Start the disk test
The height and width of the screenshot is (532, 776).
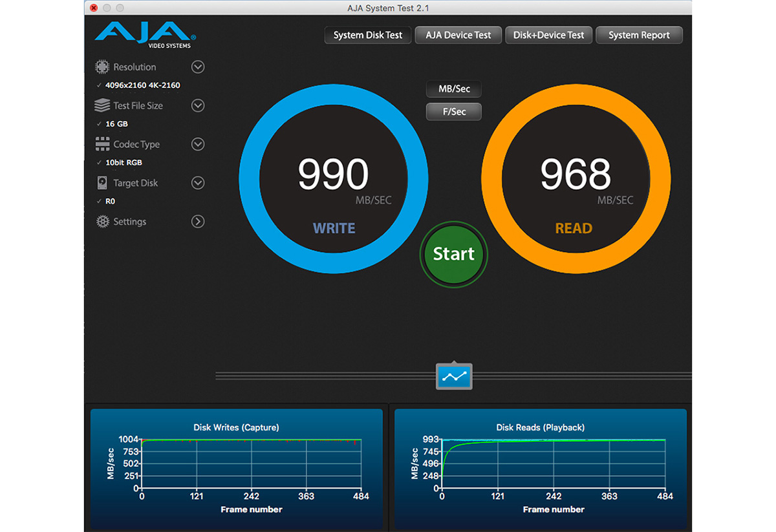pos(454,254)
